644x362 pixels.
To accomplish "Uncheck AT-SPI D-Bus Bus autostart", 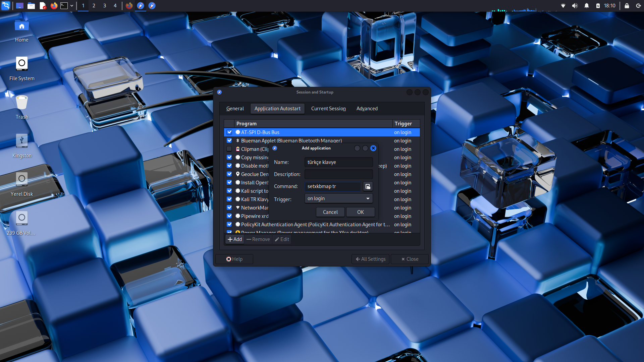I will pyautogui.click(x=229, y=132).
